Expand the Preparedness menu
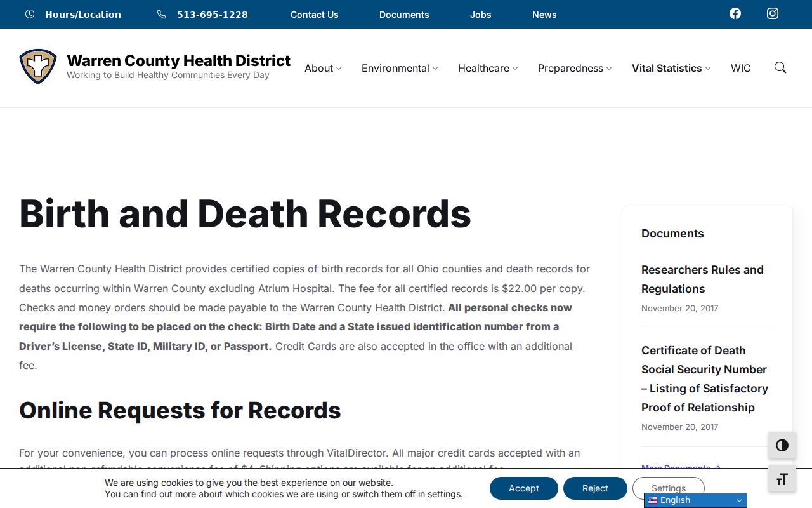This screenshot has width=812, height=508. coord(575,68)
